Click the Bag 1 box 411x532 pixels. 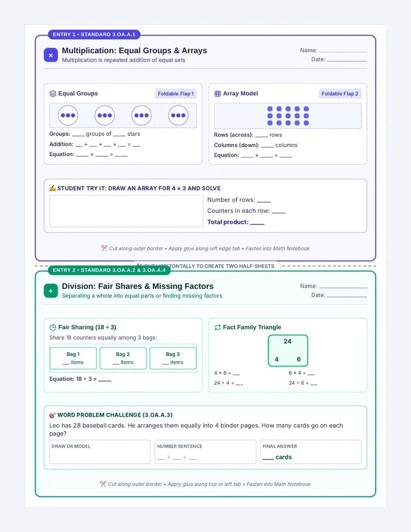click(x=73, y=358)
